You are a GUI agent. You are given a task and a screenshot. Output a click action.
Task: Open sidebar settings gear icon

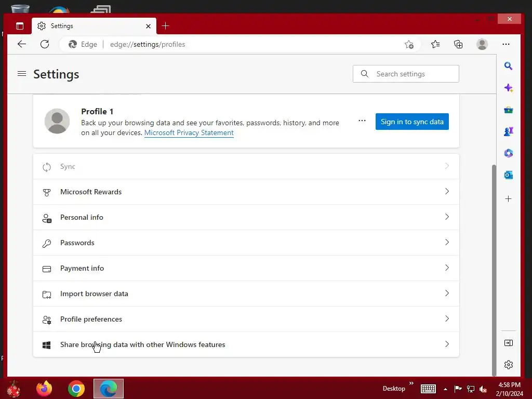tap(508, 365)
